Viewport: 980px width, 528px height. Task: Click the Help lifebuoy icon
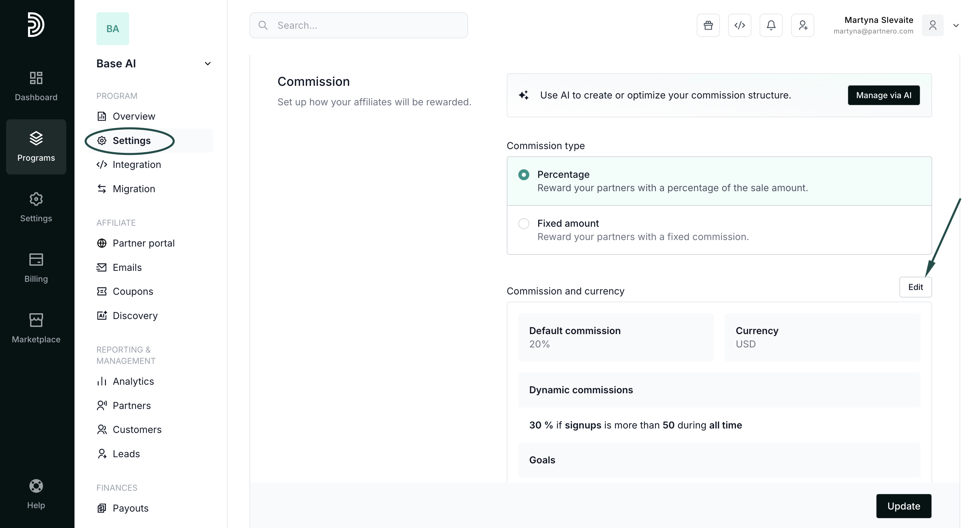[36, 486]
